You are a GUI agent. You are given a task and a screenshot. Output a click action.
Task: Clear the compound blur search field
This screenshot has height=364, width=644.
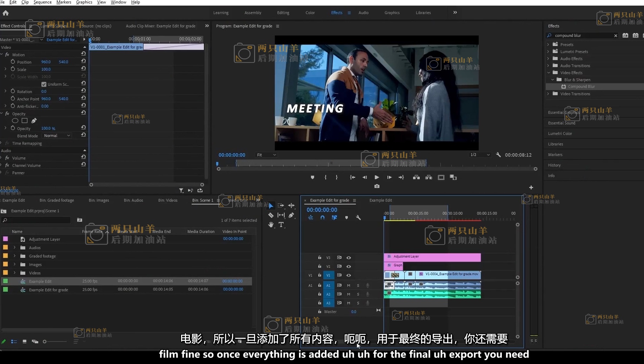[615, 35]
